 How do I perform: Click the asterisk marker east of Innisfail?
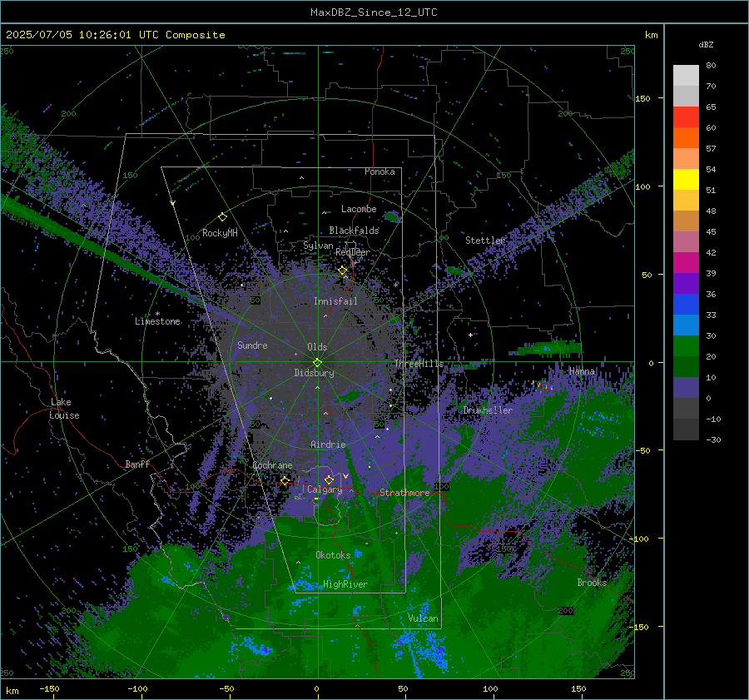coord(395,285)
